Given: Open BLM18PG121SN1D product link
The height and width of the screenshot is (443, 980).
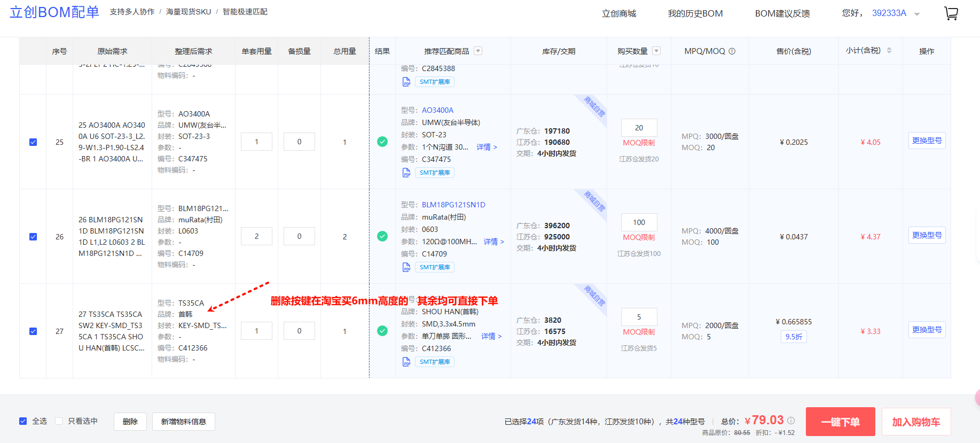Looking at the screenshot, I should [x=453, y=205].
